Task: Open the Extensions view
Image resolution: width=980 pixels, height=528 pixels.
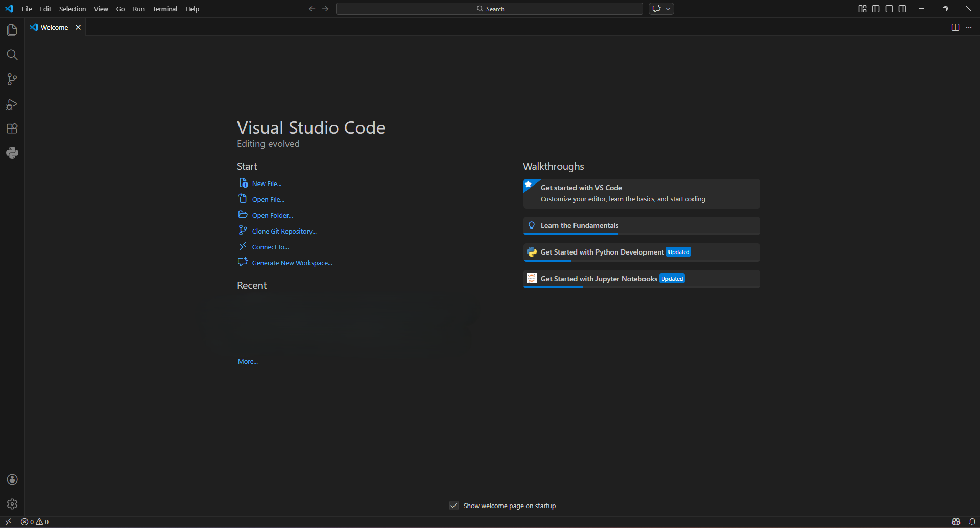Action: (12, 128)
